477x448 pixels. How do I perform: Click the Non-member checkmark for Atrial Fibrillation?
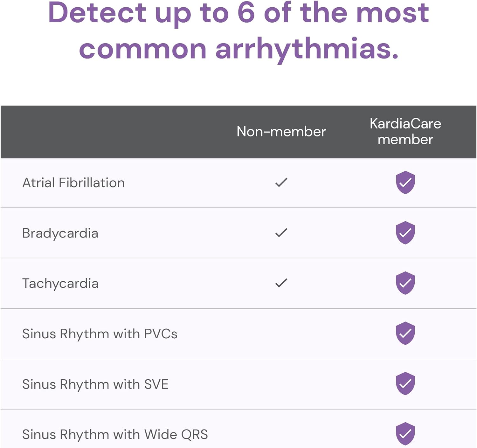click(x=281, y=183)
